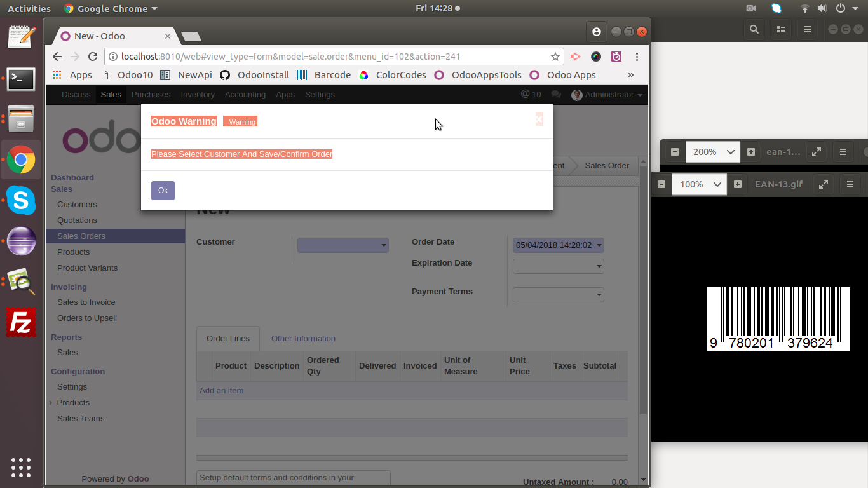Switch to Other Information tab

pyautogui.click(x=303, y=339)
